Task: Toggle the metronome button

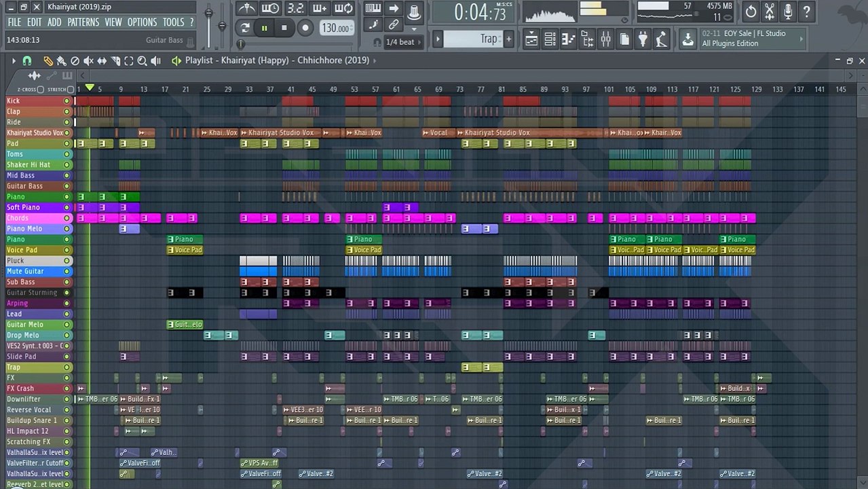Action: [x=248, y=9]
